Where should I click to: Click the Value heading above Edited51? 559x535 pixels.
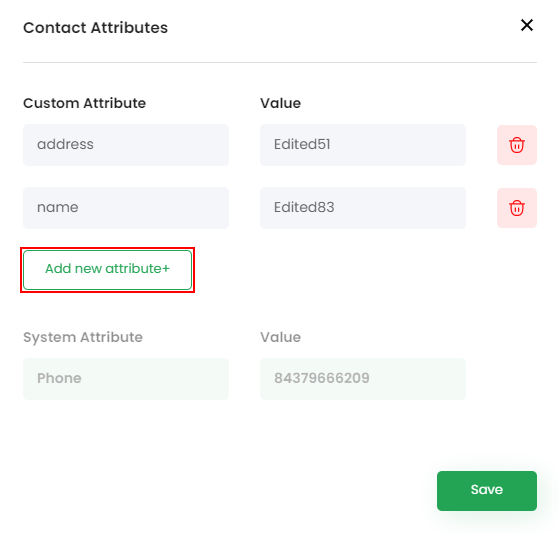(x=280, y=103)
